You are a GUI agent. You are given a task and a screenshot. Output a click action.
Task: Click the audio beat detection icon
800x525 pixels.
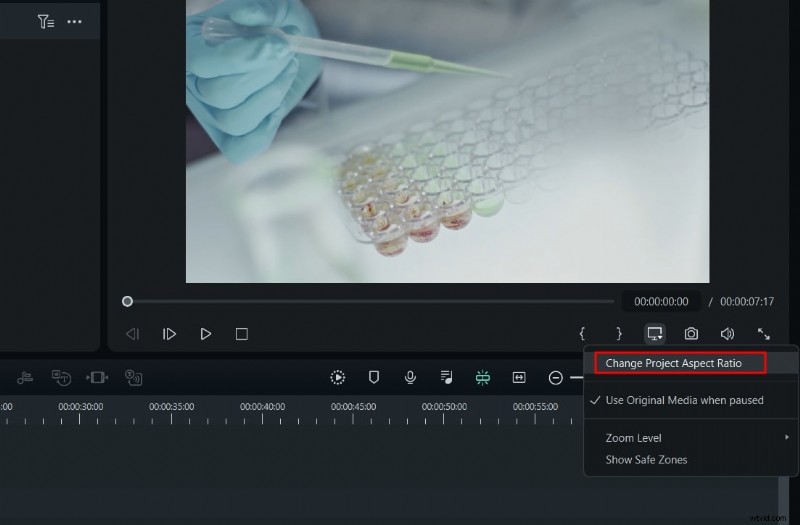pyautogui.click(x=24, y=378)
